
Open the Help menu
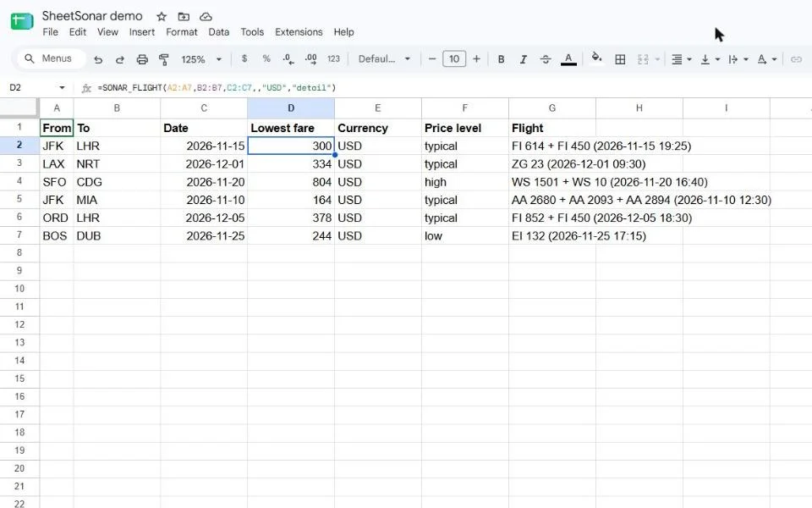(x=344, y=32)
